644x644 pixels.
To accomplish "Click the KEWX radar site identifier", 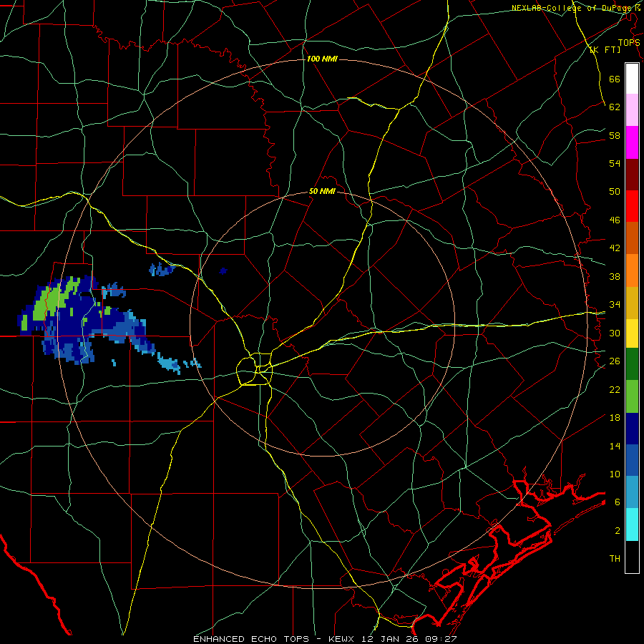I will pyautogui.click(x=343, y=639).
